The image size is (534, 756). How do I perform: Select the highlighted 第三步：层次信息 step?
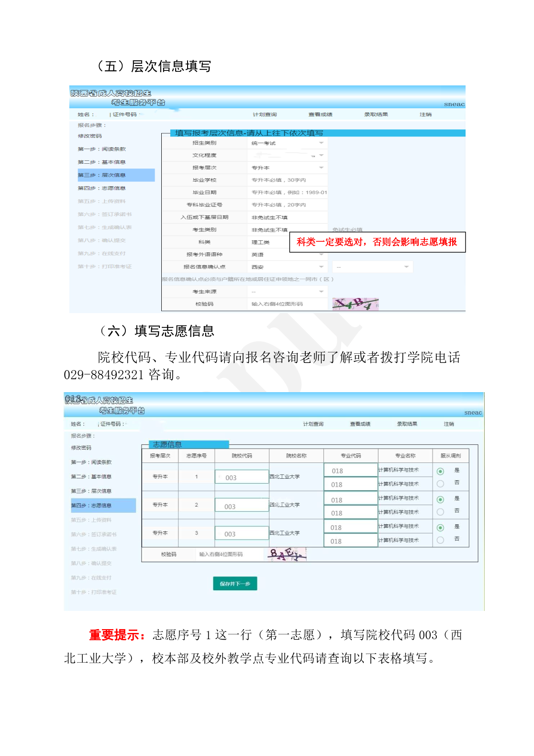(116, 175)
